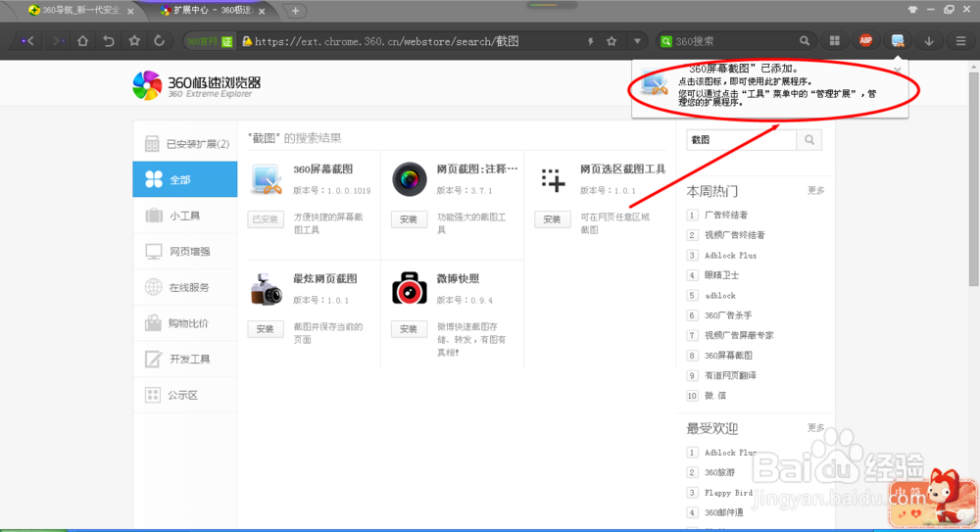
Task: Select the 全部 category
Action: pyautogui.click(x=185, y=179)
